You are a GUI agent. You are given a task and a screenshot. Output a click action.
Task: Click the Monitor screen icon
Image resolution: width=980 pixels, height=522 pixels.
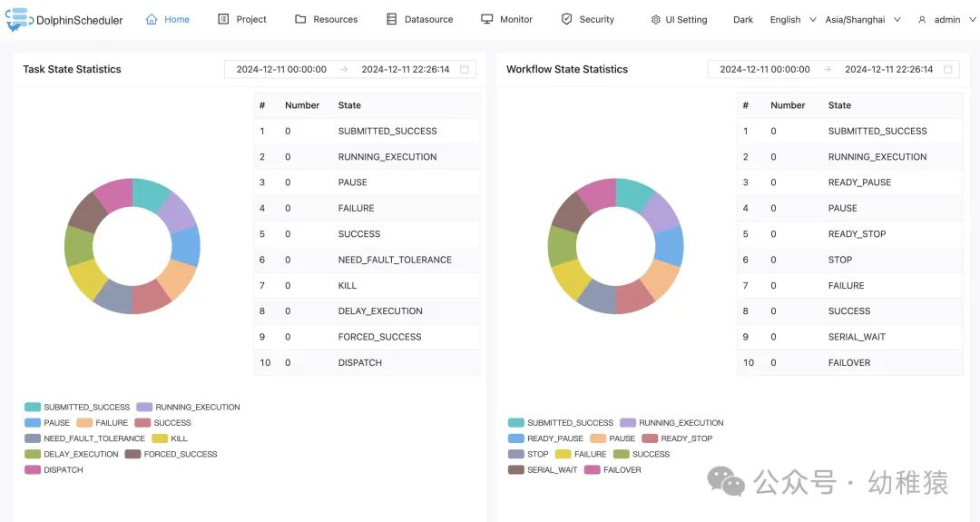tap(487, 19)
